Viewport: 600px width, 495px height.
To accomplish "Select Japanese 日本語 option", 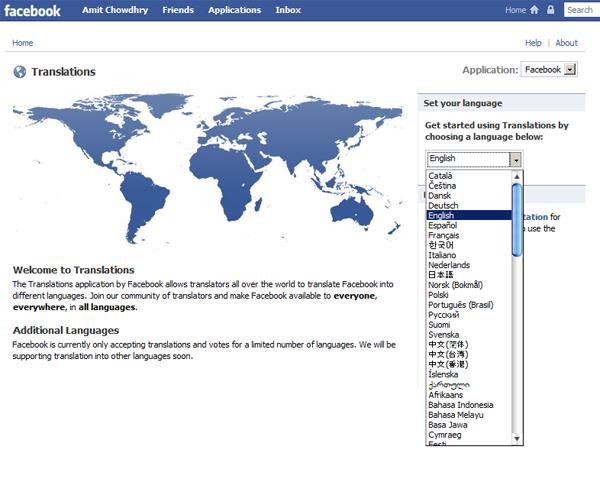I will 469,275.
